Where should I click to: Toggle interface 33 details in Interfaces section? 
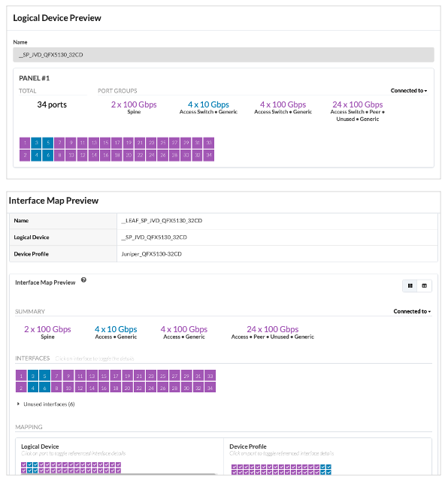210,376
